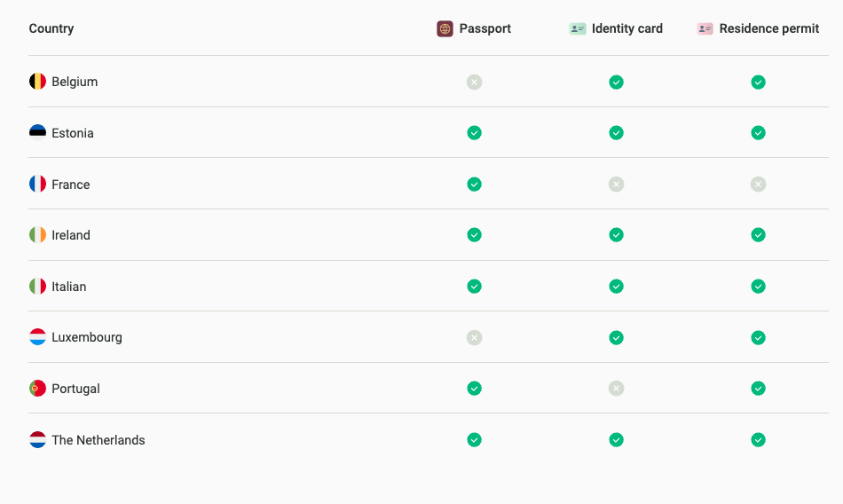Viewport: 843px width, 504px height.
Task: Click Belgium's grey passport cross mark
Action: tap(475, 83)
